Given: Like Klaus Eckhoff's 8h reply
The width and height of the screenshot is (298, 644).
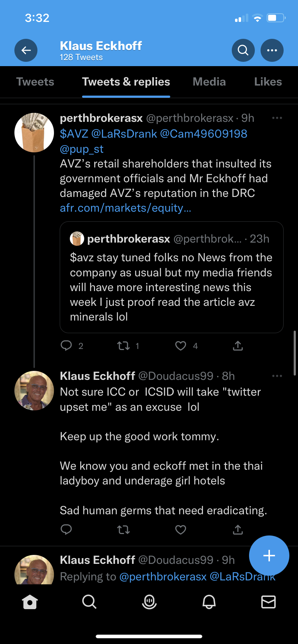Looking at the screenshot, I should [x=181, y=530].
